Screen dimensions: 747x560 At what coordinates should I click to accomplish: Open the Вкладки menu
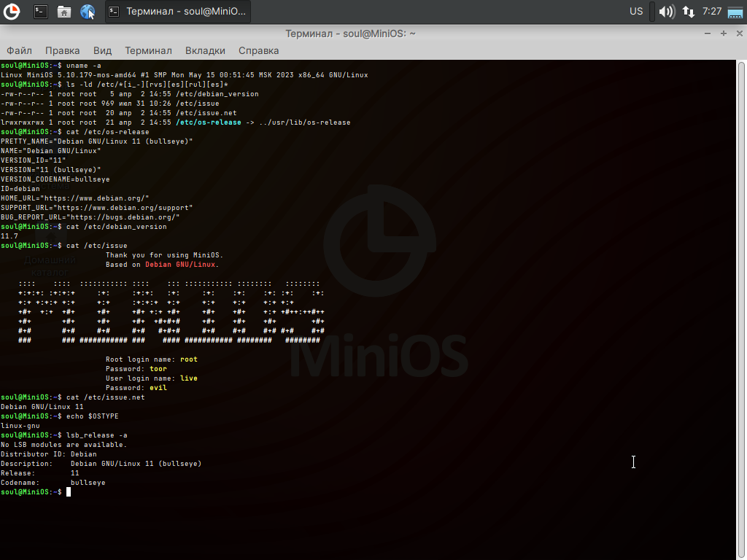point(205,50)
